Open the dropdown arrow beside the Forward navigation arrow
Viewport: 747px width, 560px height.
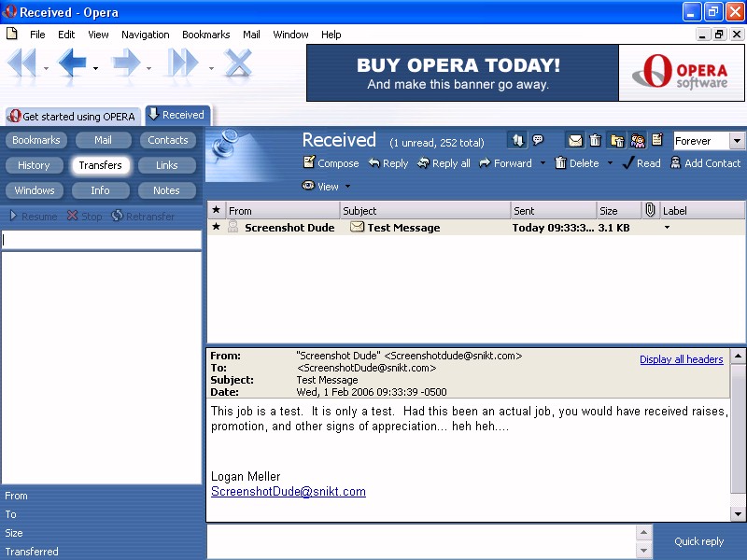[x=149, y=68]
